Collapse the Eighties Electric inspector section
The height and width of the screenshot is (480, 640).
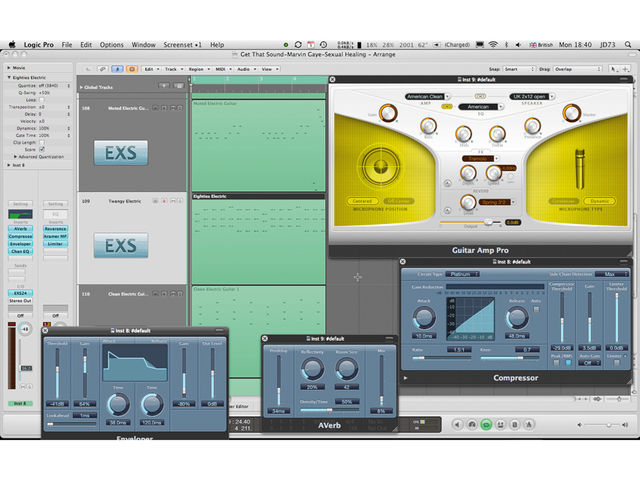(x=9, y=78)
